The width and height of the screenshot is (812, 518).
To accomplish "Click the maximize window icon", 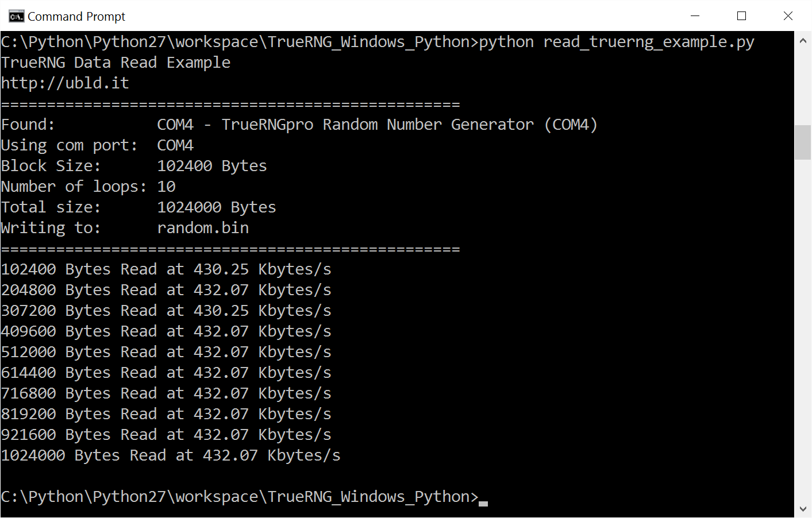I will (x=741, y=16).
